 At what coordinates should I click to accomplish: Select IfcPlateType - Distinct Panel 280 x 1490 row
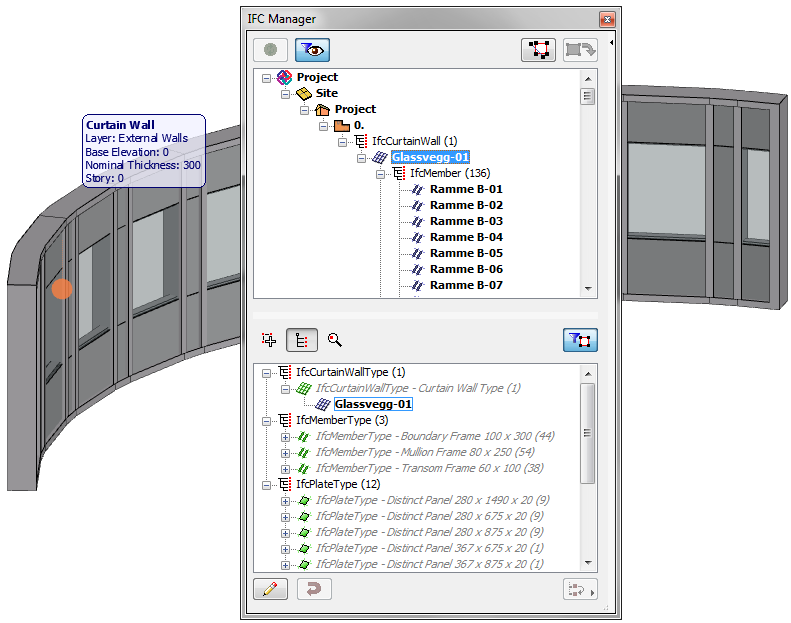point(433,500)
